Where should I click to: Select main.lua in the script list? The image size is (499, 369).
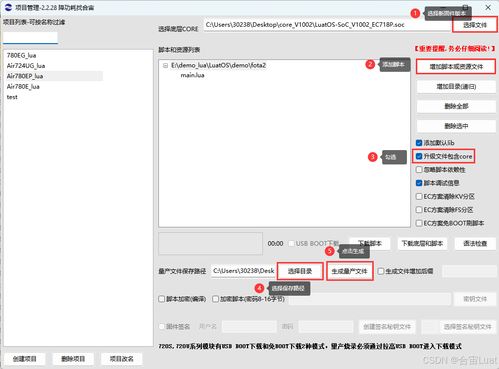coord(192,75)
